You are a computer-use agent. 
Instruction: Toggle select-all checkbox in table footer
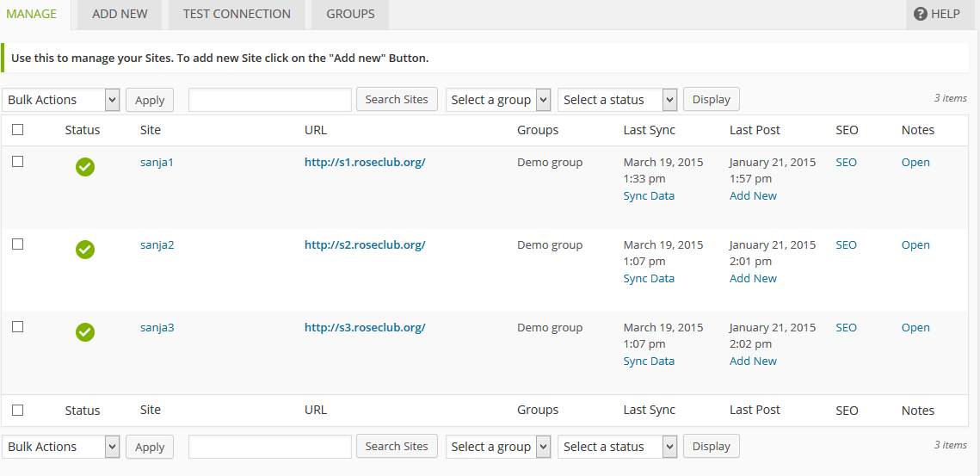point(18,411)
